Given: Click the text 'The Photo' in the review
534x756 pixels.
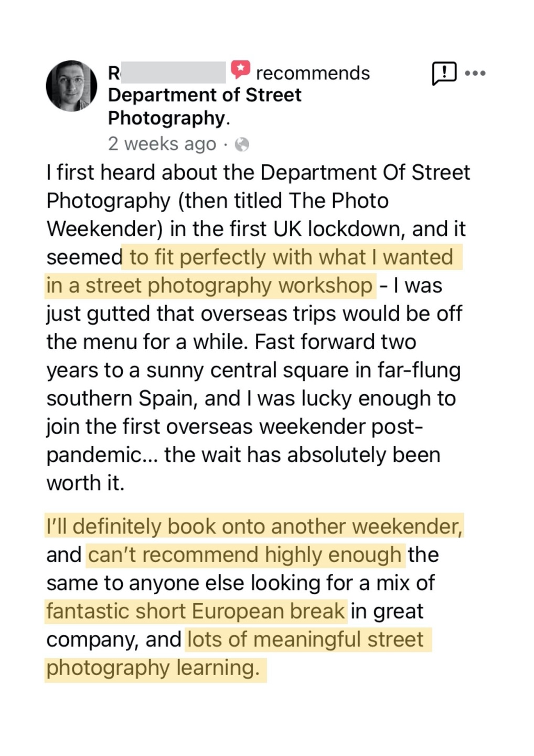Looking at the screenshot, I should click(339, 201).
